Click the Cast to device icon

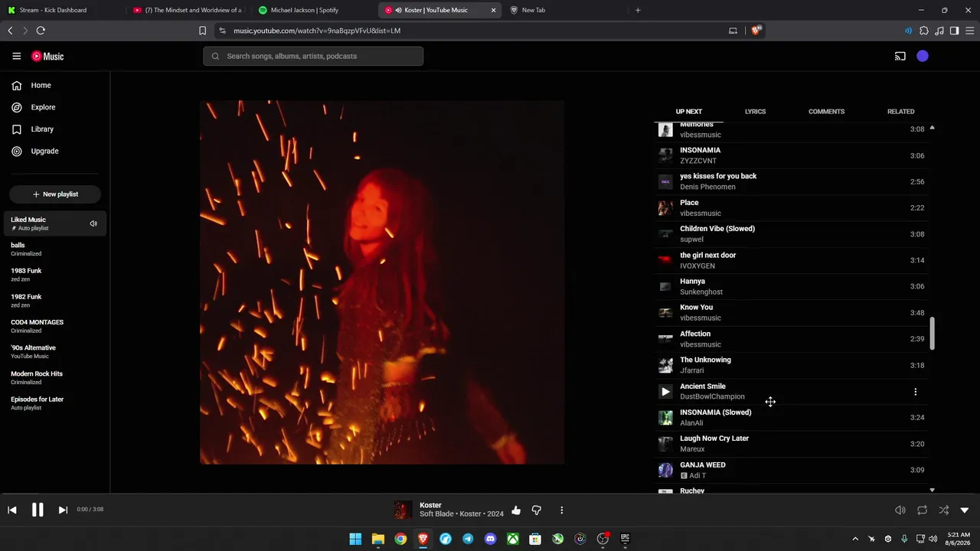click(900, 56)
